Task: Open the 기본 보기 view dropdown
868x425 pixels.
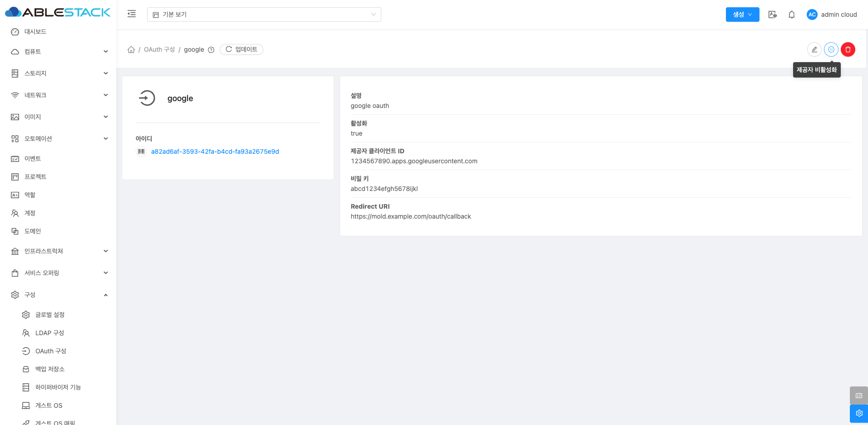Action: point(264,15)
